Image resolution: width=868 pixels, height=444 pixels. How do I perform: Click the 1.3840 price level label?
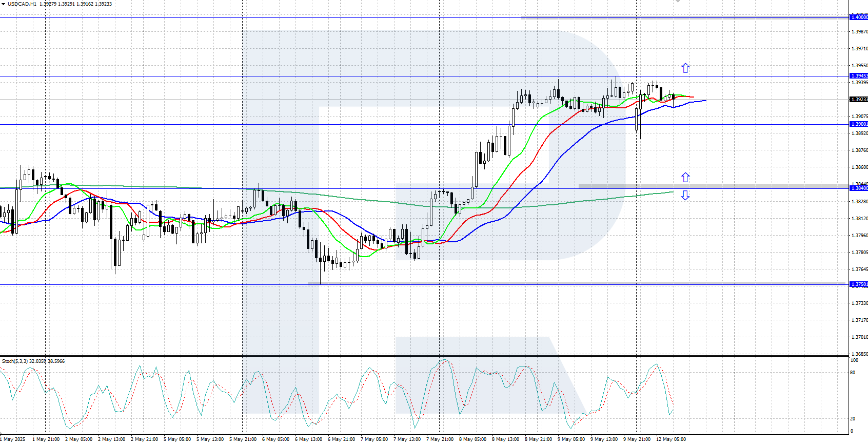[859, 188]
